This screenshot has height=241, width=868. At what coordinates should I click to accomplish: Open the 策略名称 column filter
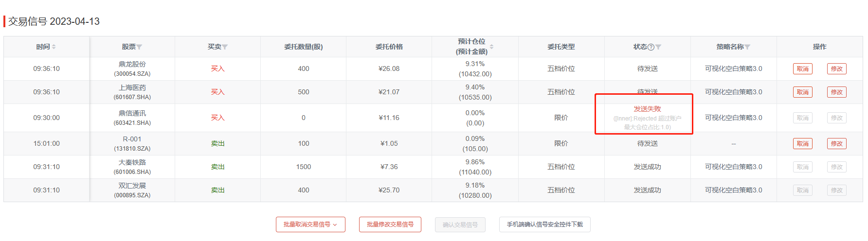tap(747, 47)
